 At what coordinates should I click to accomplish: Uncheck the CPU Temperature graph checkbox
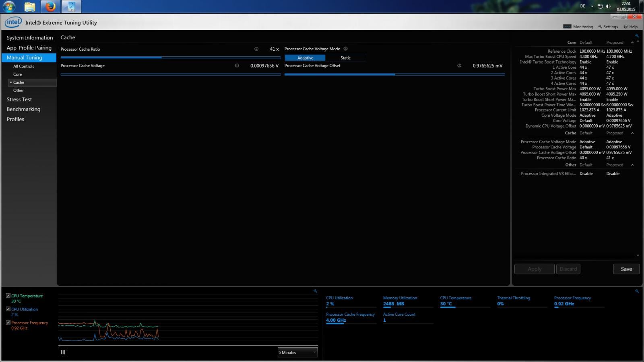point(8,296)
